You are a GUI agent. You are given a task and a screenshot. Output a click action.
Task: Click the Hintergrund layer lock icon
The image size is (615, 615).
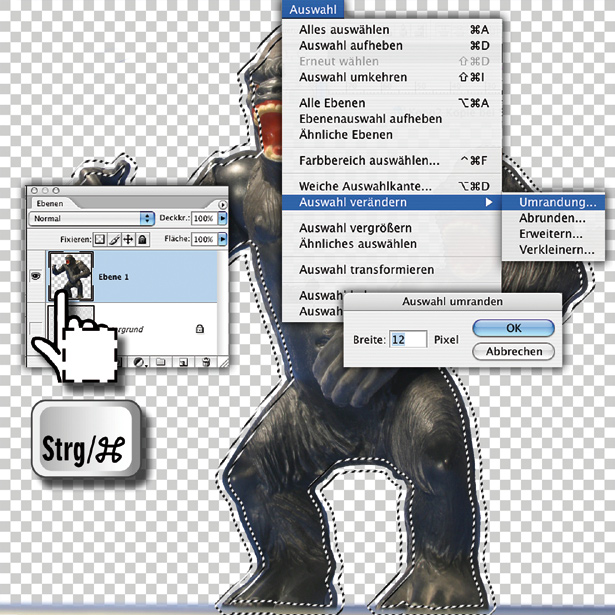pyautogui.click(x=200, y=328)
